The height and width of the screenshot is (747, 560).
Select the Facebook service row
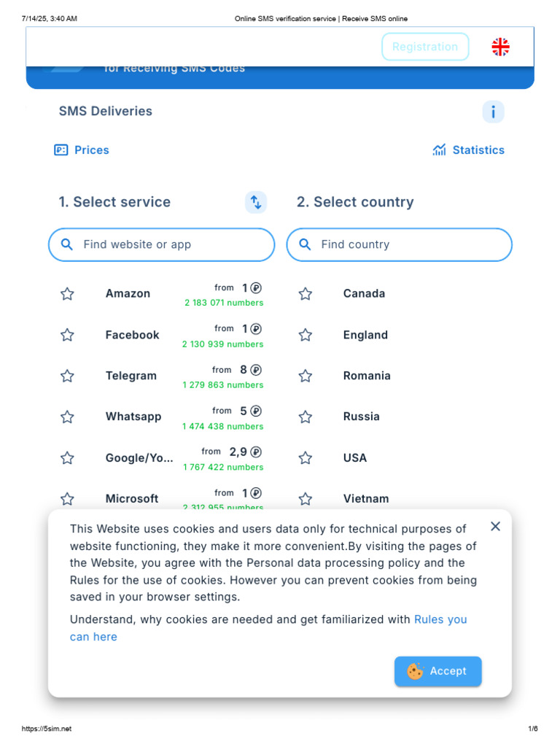[132, 335]
